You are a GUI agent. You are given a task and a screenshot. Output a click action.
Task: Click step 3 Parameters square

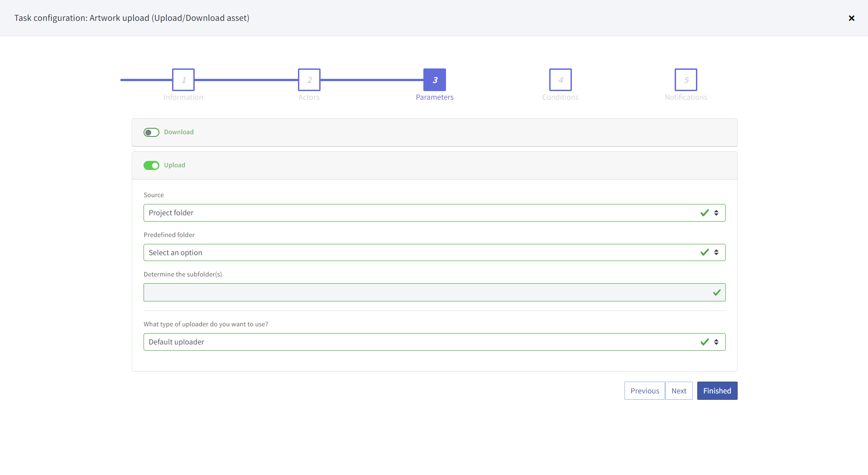(434, 80)
